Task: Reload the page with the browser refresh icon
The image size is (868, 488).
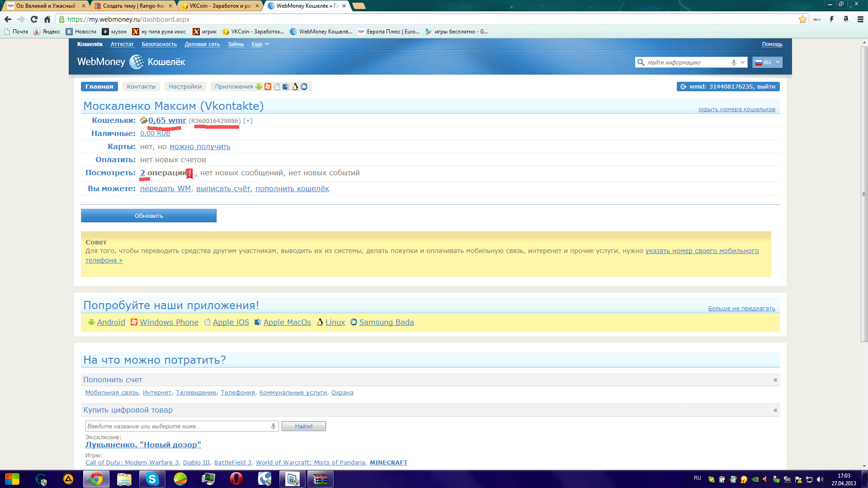Action: click(x=34, y=19)
